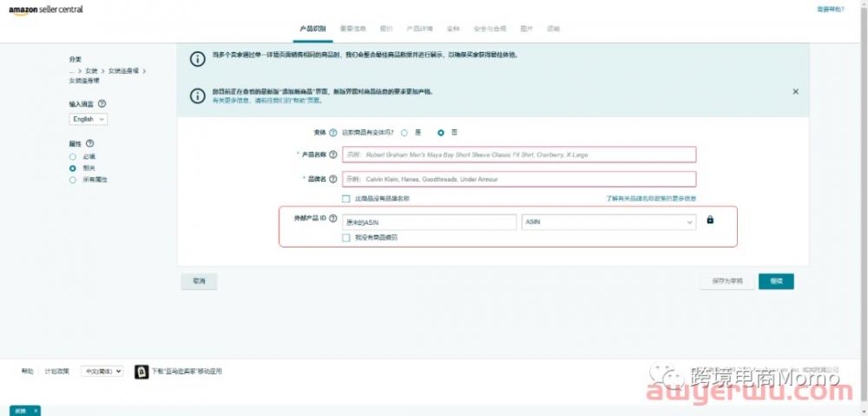This screenshot has height=416, width=868.
Task: Open brand name policy 了解 link
Action: (651, 198)
